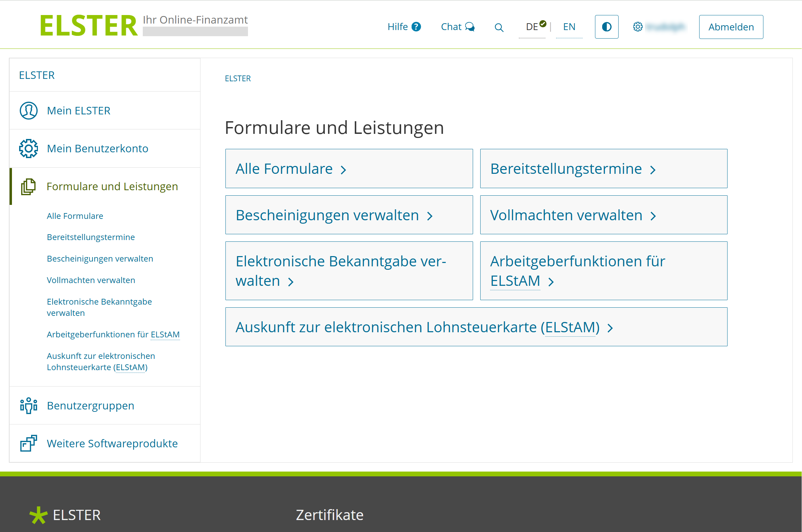
Task: Open the Elektronische Bekanntgabe verwalten tile text
Action: 341,271
